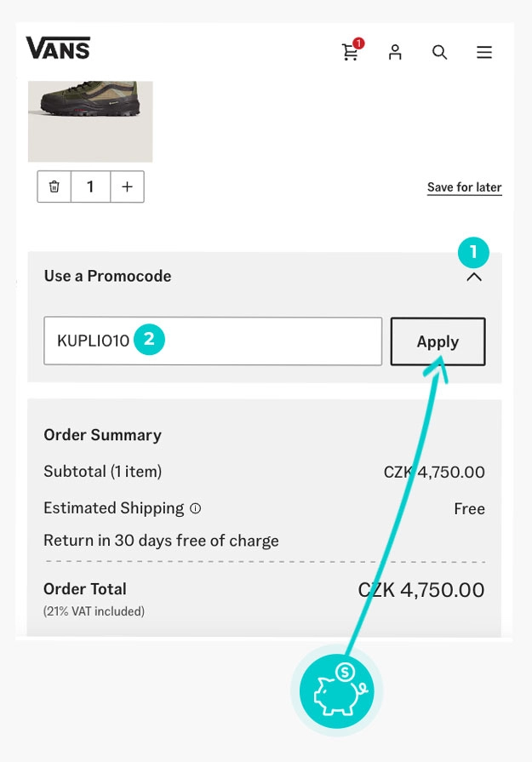Screen dimensions: 532x762
Task: Open the shoe product thumbnail
Action: (90, 119)
